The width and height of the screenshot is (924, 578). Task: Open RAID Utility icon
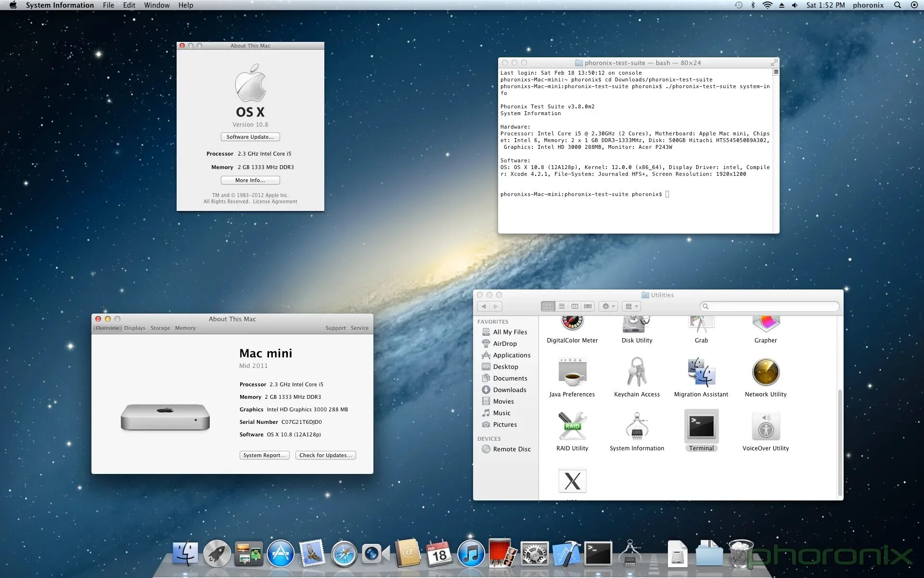572,426
